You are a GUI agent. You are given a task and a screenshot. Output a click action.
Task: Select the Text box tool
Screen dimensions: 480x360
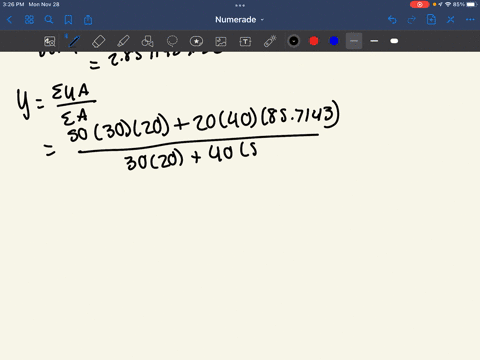click(x=245, y=41)
